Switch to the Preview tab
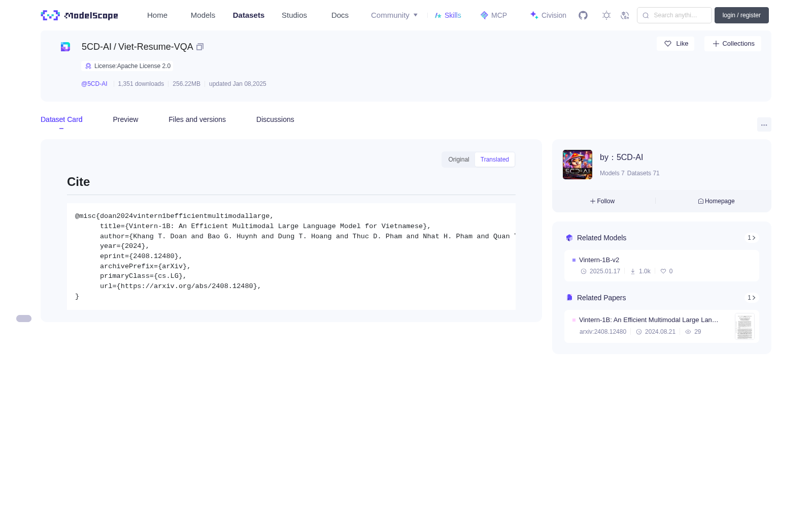 point(125,119)
